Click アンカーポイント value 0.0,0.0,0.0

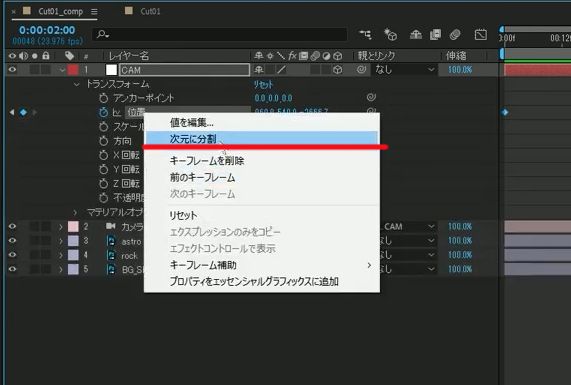click(273, 98)
